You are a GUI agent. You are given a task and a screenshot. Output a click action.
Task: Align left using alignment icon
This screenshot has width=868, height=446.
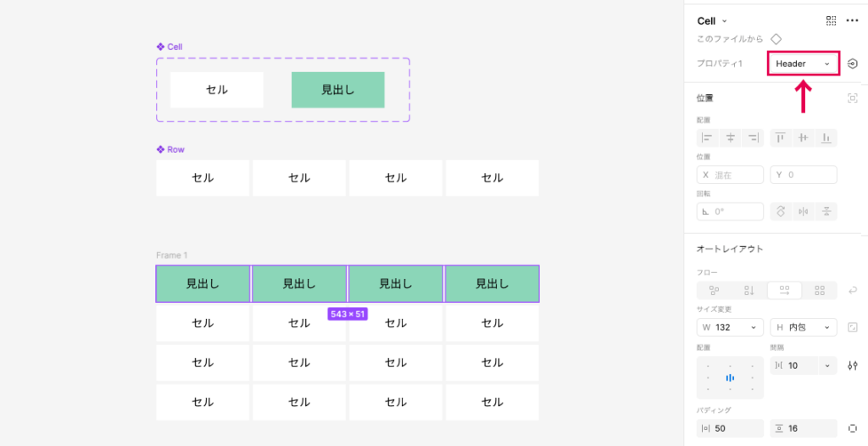[x=707, y=137]
